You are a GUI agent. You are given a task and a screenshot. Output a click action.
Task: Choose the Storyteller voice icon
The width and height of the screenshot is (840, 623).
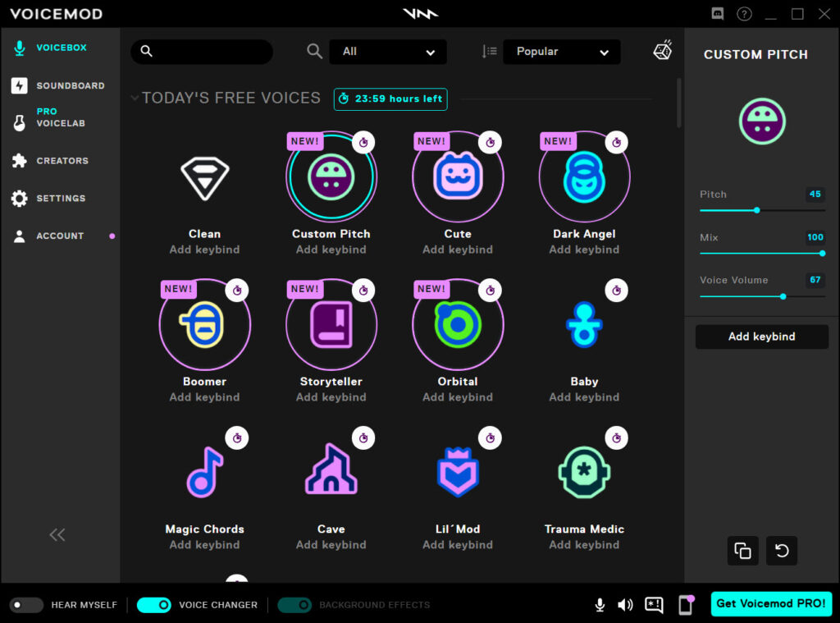[331, 324]
